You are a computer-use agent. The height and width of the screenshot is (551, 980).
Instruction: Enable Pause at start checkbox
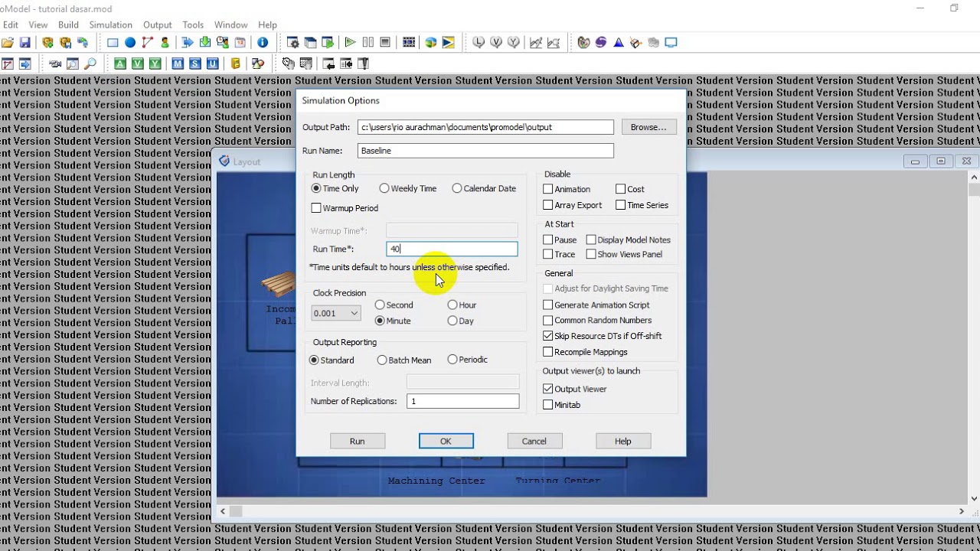pos(548,240)
